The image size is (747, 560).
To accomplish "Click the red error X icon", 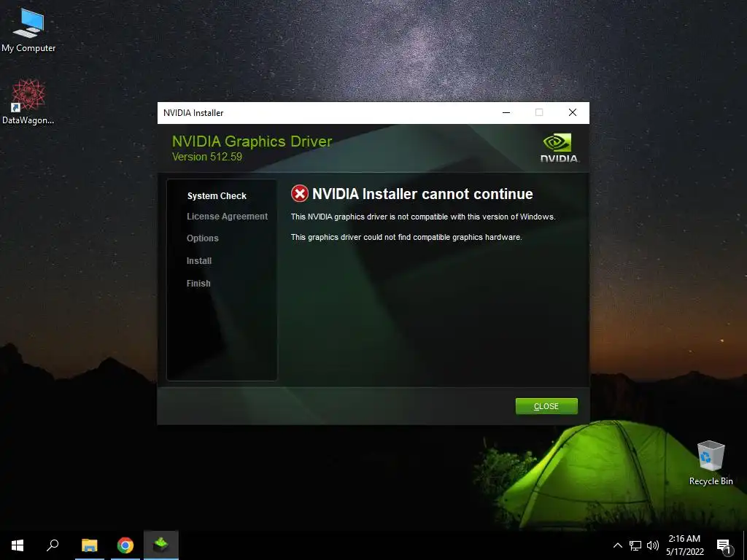I will point(300,194).
